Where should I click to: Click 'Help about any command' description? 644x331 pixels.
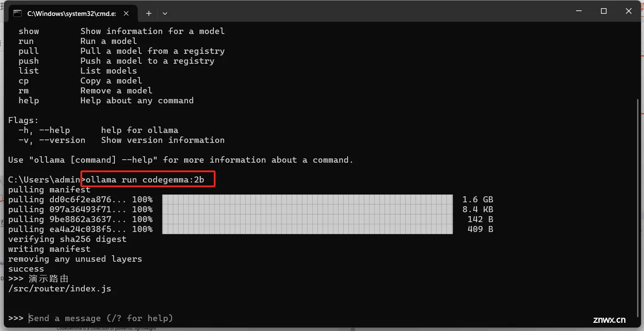[x=137, y=100]
